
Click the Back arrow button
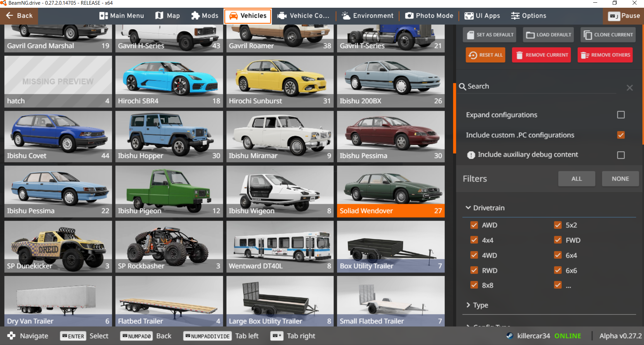click(19, 16)
